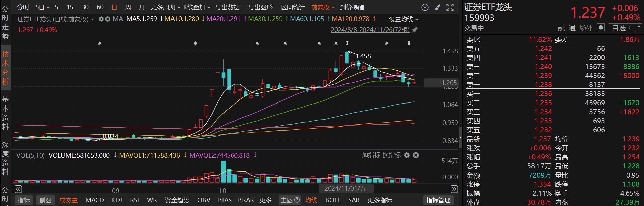This screenshot has width=644, height=206.
Task: Expand 设置均线 dropdown
Action: pyautogui.click(x=404, y=19)
